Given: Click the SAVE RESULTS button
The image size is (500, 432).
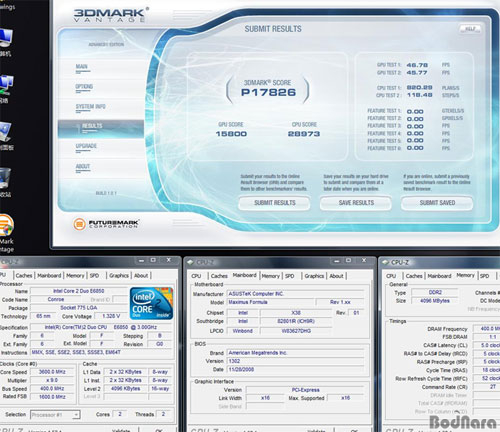Looking at the screenshot, I should point(356,203).
